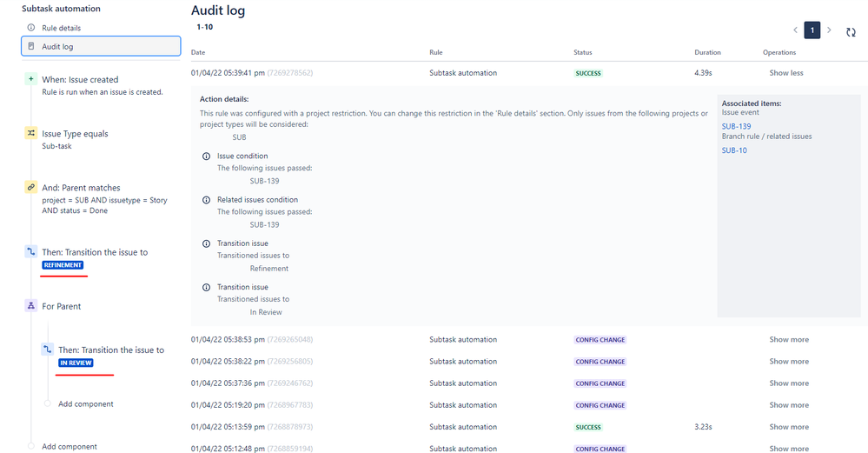Viewport: 868px width, 453px height.
Task: Show more for 05:13:59 pm entry
Action: (x=789, y=427)
